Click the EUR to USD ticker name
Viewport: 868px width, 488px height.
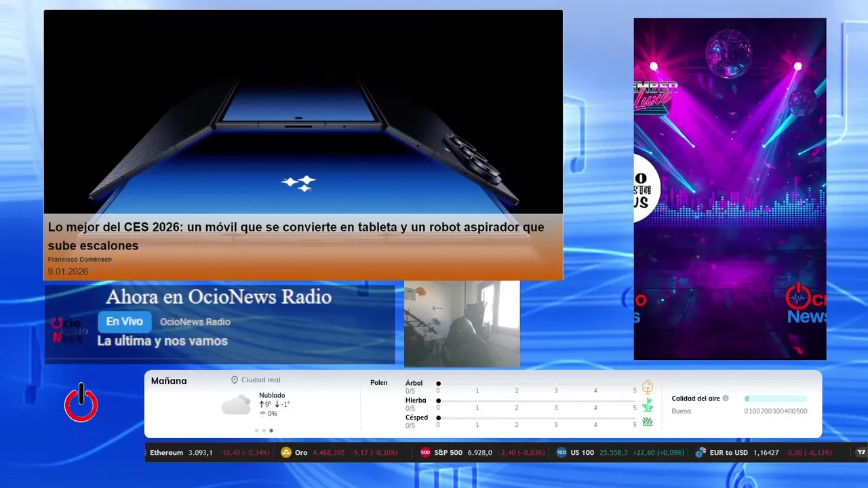click(728, 453)
